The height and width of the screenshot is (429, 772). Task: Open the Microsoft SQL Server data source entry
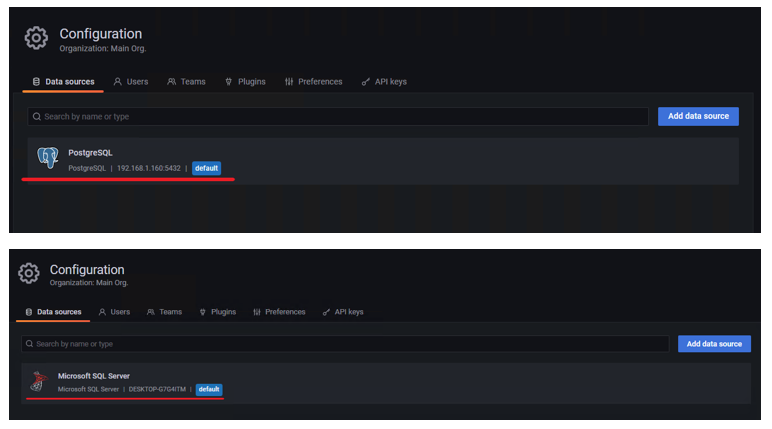pos(386,384)
